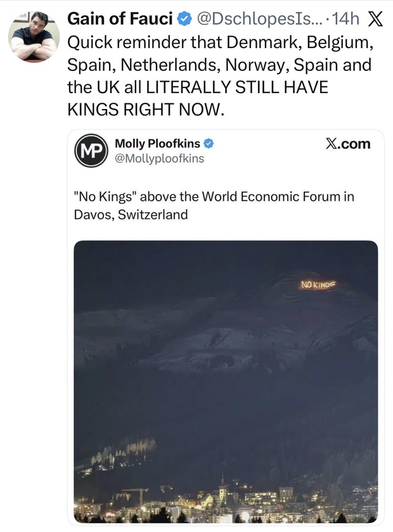Open the @Mollyploofkins handle
The width and height of the screenshot is (393, 532).
(159, 159)
